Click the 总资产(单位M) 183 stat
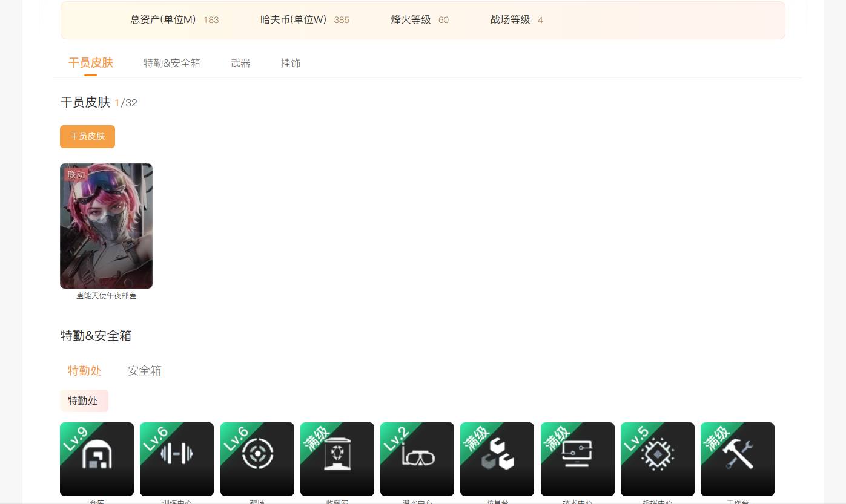846x504 pixels. pyautogui.click(x=174, y=20)
